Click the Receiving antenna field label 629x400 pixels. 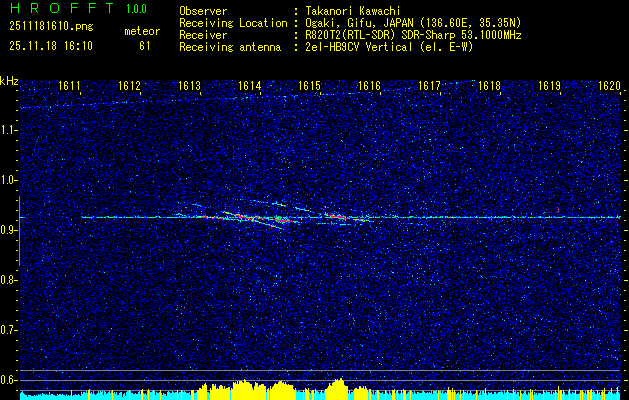tap(230, 47)
